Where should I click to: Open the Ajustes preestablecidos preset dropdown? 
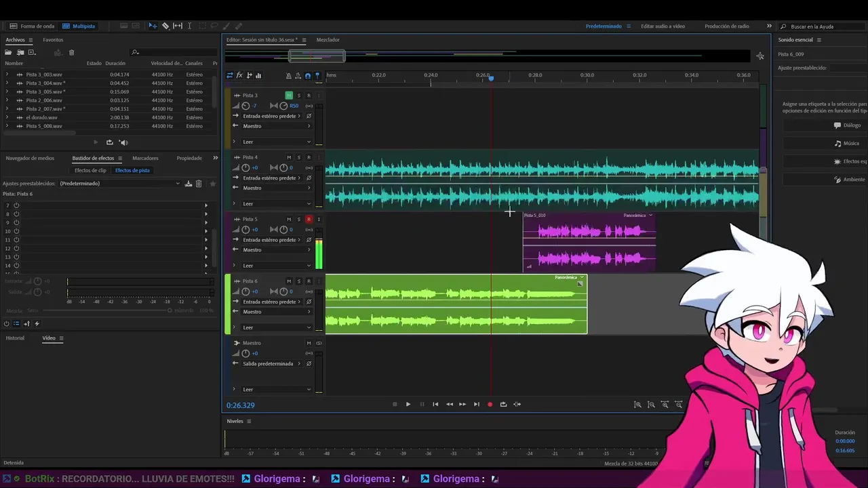point(119,184)
